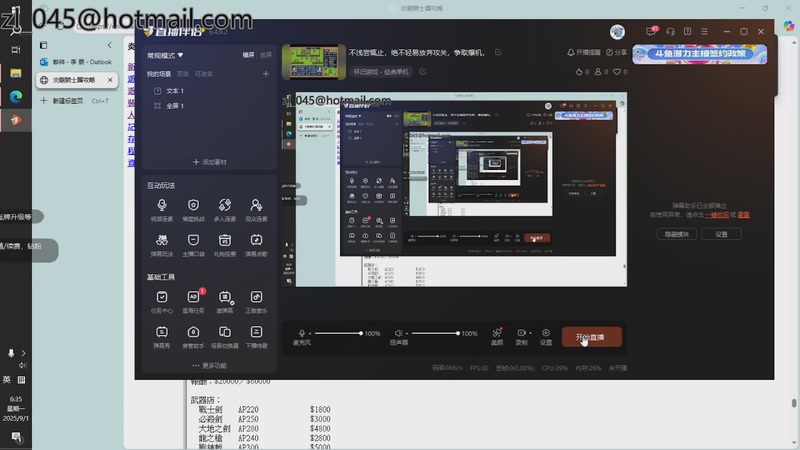Screen dimensions: 800x450
Task: Open the microphone device dropdown arrow
Action: (x=310, y=334)
